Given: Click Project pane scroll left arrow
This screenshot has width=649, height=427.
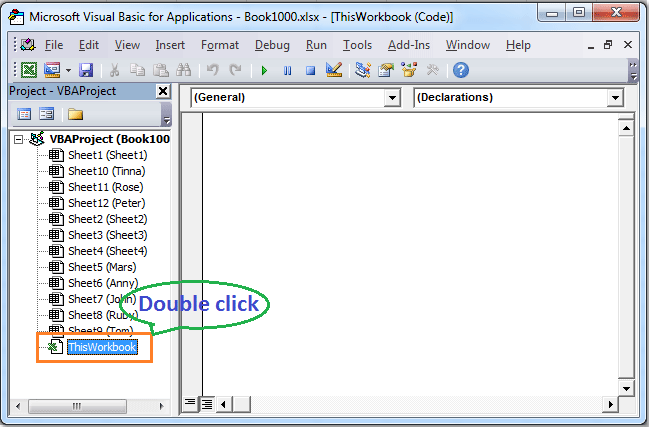Looking at the screenshot, I should (18, 406).
